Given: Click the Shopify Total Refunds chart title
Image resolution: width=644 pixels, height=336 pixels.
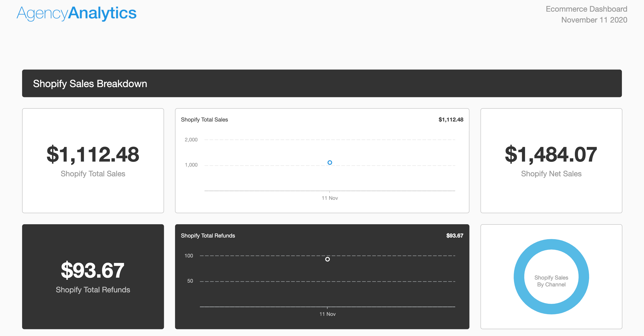Looking at the screenshot, I should pyautogui.click(x=208, y=236).
